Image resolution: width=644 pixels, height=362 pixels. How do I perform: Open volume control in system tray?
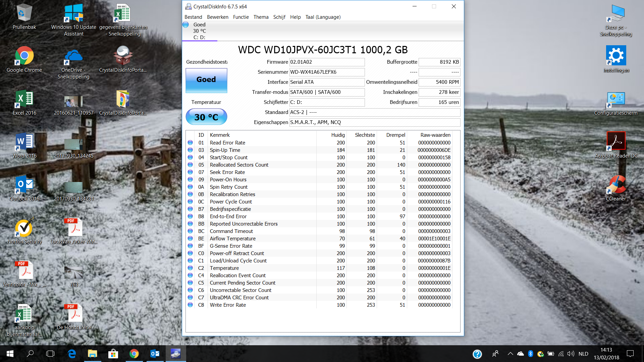click(x=571, y=354)
